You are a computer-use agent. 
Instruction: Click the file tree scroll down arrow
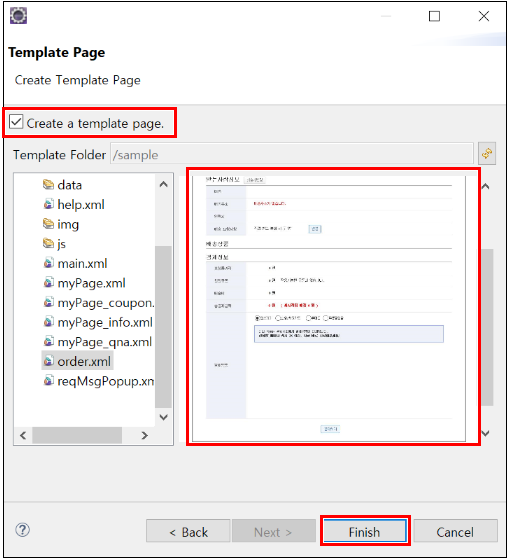click(x=164, y=417)
